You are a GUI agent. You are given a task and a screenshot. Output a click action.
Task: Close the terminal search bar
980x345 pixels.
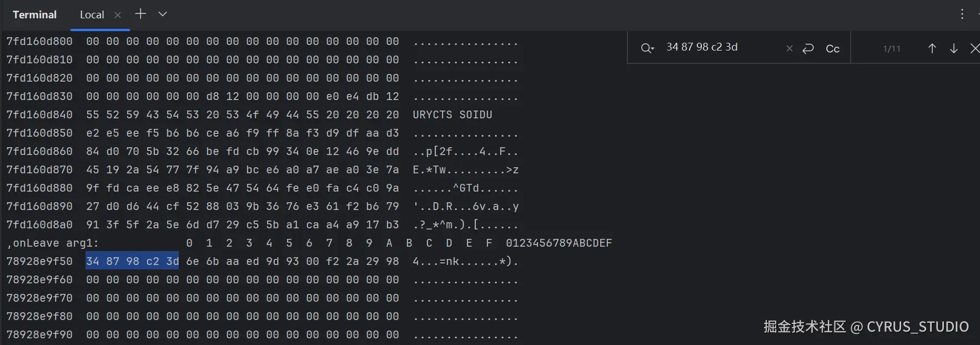pyautogui.click(x=974, y=48)
